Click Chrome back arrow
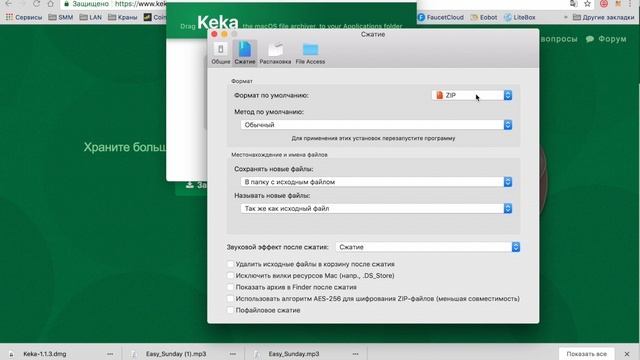Screen dimensions: 640x360 9,4
